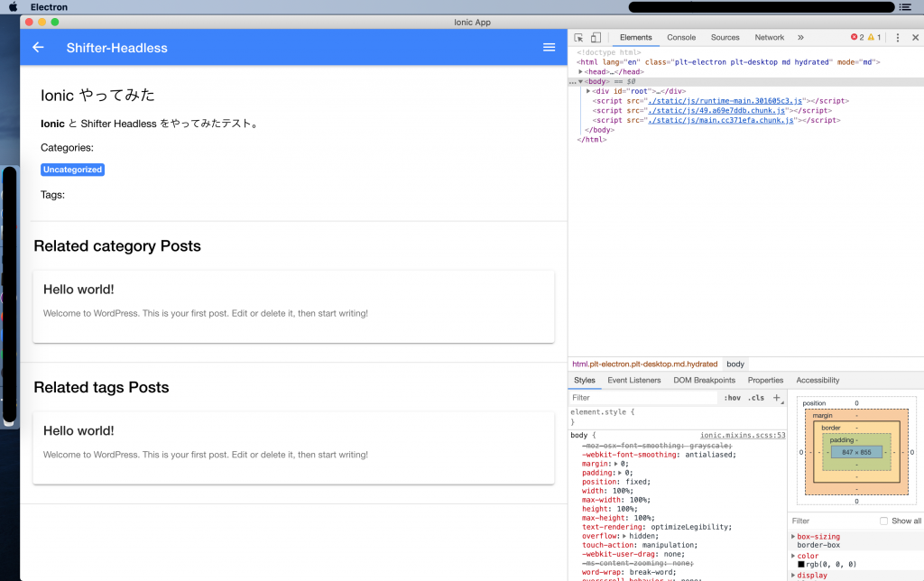The height and width of the screenshot is (581, 924).
Task: Collapse the body element node
Action: coord(580,82)
